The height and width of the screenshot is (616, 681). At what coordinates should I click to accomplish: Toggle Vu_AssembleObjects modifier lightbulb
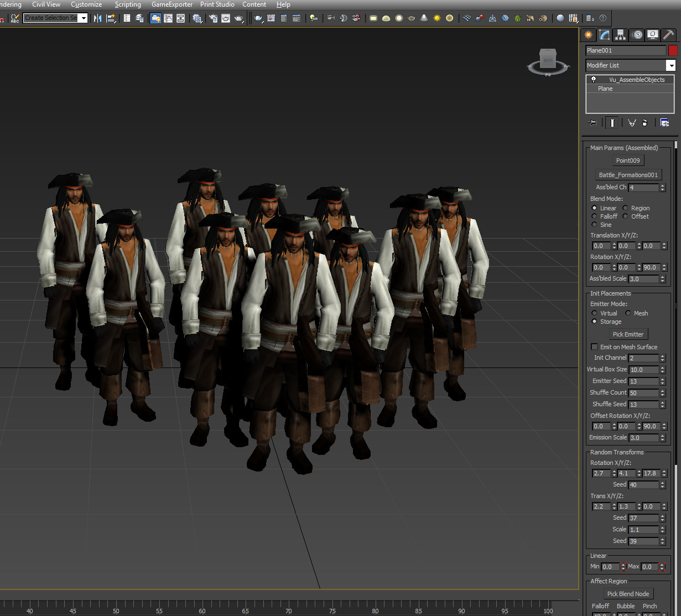point(594,80)
